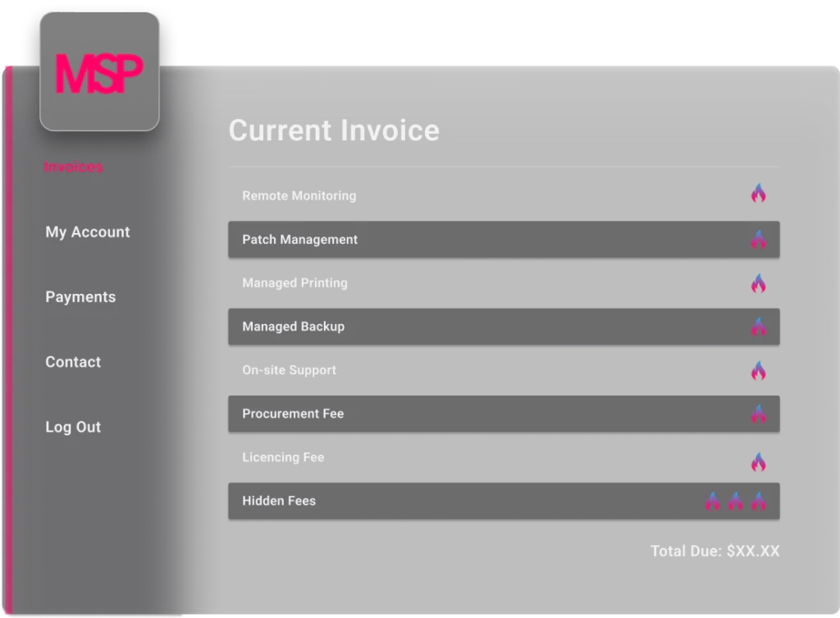This screenshot has width=840, height=618.
Task: Click the flame icon beside Remote Monitoring
Action: tap(758, 195)
